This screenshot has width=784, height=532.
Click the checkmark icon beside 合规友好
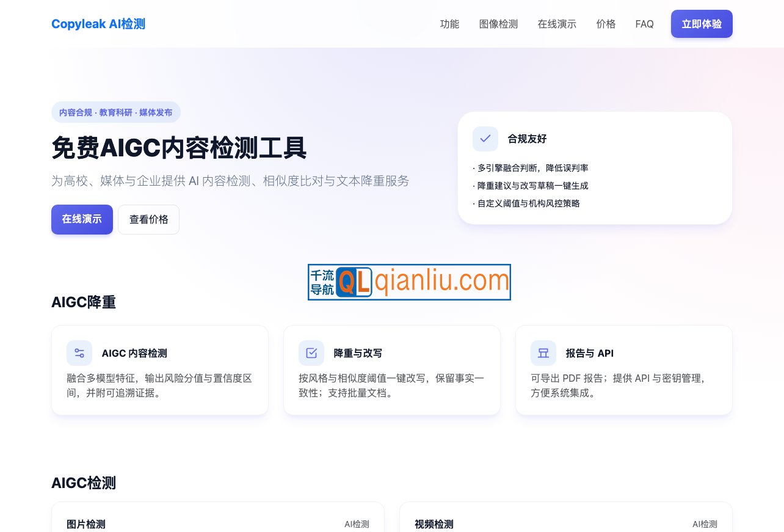pyautogui.click(x=485, y=139)
